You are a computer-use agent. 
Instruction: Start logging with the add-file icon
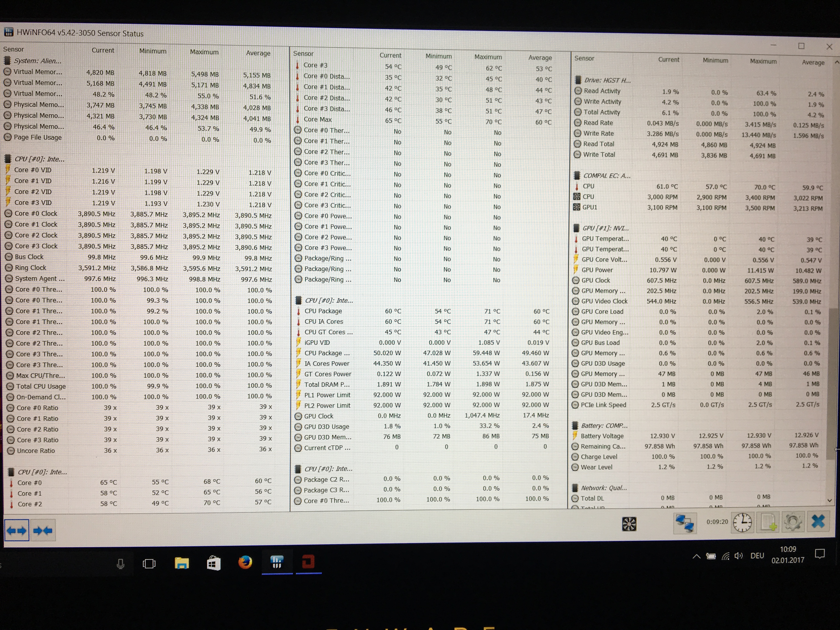click(x=768, y=522)
